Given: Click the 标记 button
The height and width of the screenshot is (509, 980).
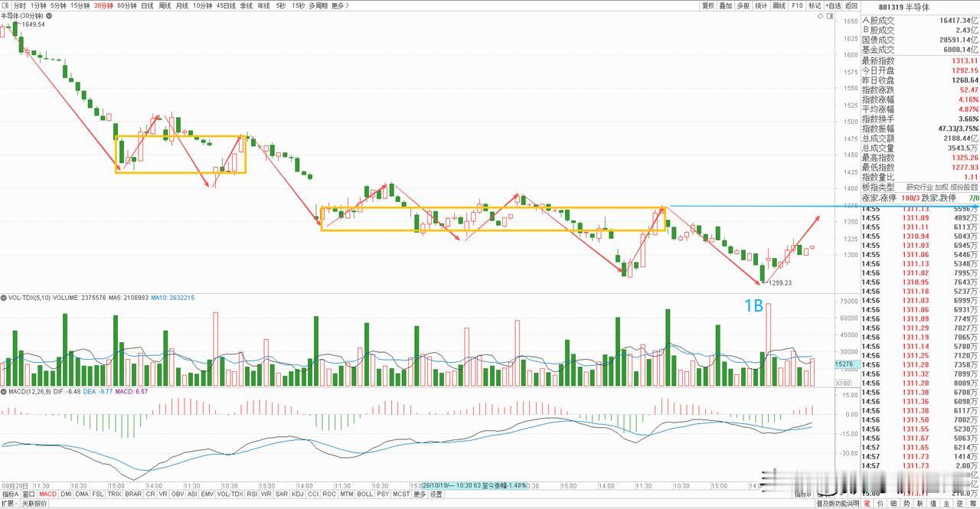Looking at the screenshot, I should (x=815, y=5).
